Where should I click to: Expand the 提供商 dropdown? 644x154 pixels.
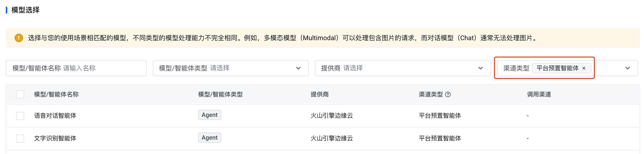tap(480, 68)
